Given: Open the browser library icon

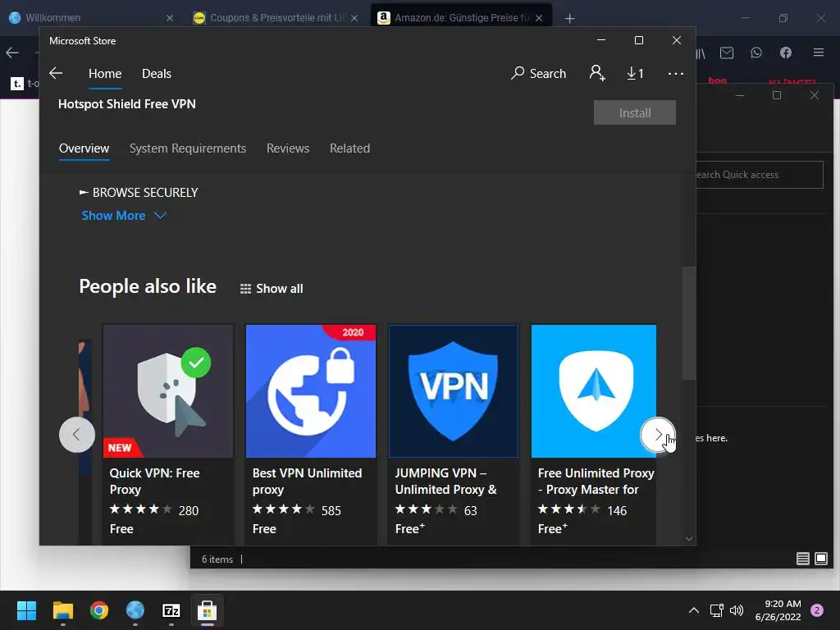Looking at the screenshot, I should coord(701,52).
